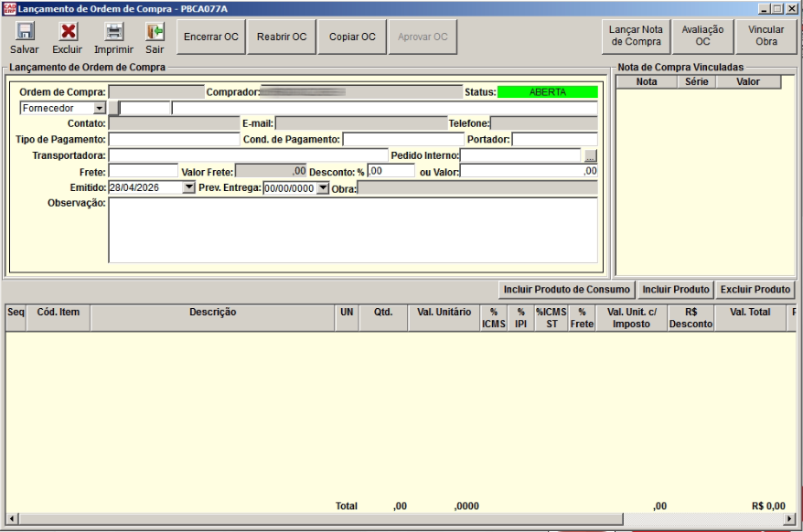Viewport: 803px width, 532px height.
Task: Open Lançar Nota de Compra
Action: tap(636, 36)
